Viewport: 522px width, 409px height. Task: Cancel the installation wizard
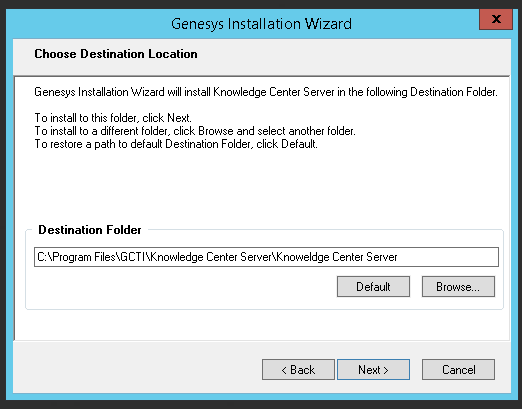point(458,369)
